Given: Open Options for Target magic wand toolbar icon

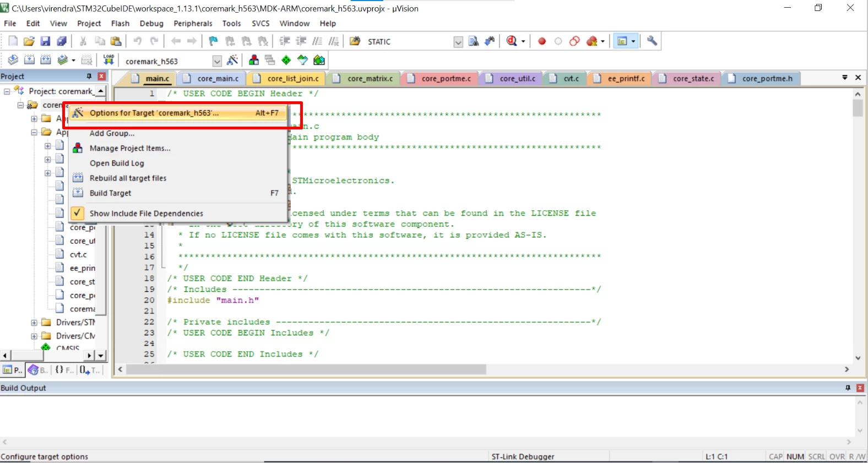Looking at the screenshot, I should (233, 60).
